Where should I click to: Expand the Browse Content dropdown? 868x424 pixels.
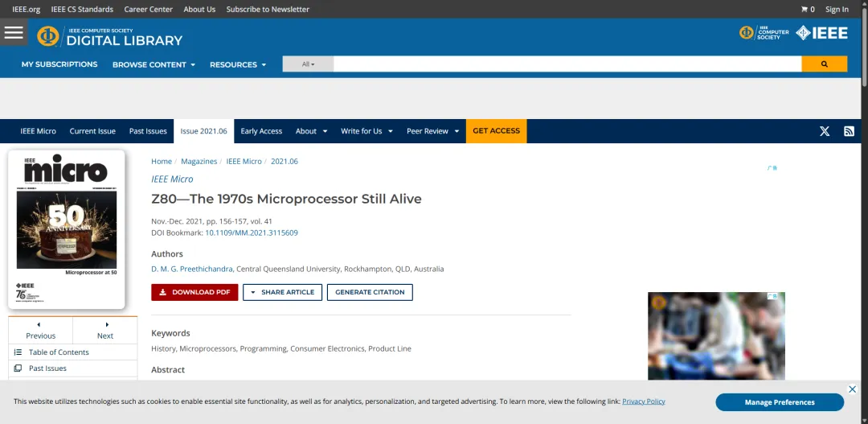[x=154, y=65]
